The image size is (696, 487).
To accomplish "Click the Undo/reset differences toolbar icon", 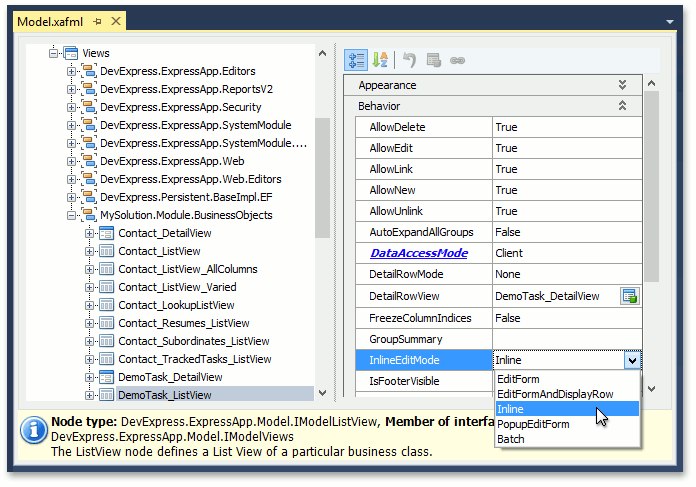I will click(x=409, y=60).
